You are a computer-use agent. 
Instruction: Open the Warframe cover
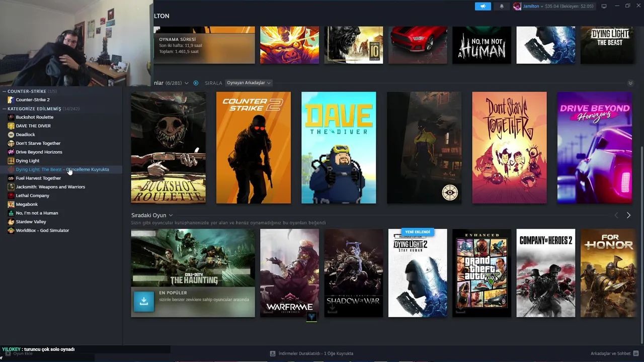(x=289, y=273)
